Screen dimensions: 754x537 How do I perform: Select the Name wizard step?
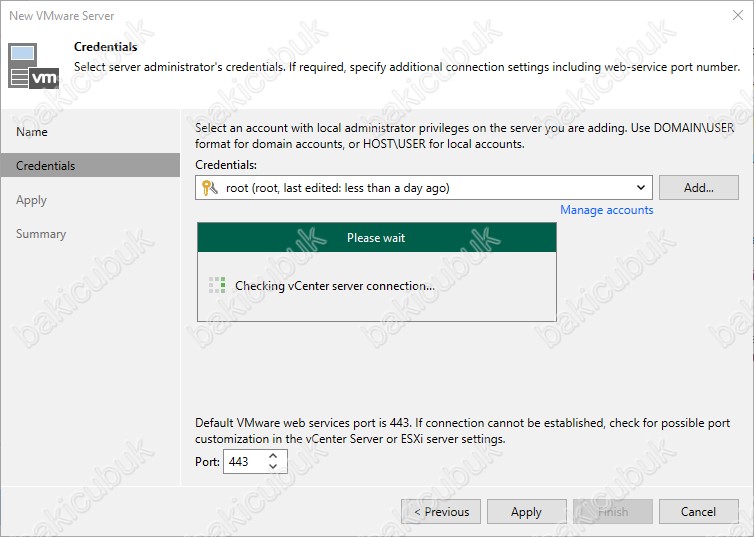(32, 132)
